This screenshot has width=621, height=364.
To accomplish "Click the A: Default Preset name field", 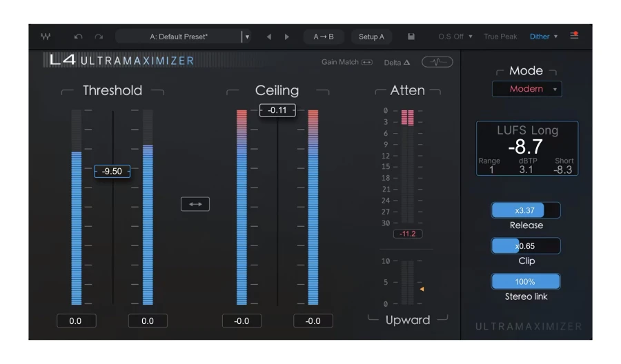I will 178,37.
